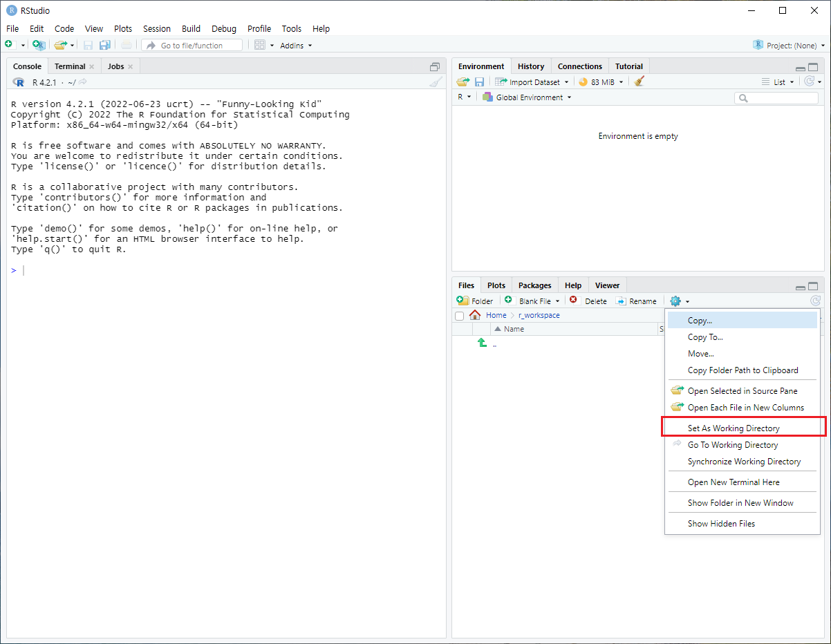Viewport: 831px width, 644px height.
Task: Click the More gear icon in Files
Action: click(675, 301)
